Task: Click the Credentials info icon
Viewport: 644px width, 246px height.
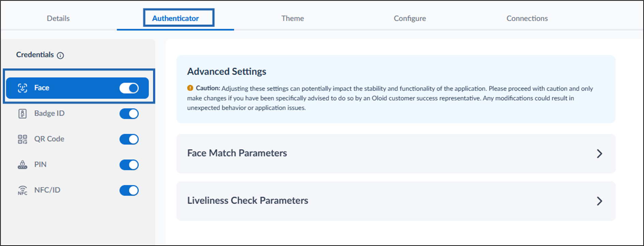Action: 60,55
